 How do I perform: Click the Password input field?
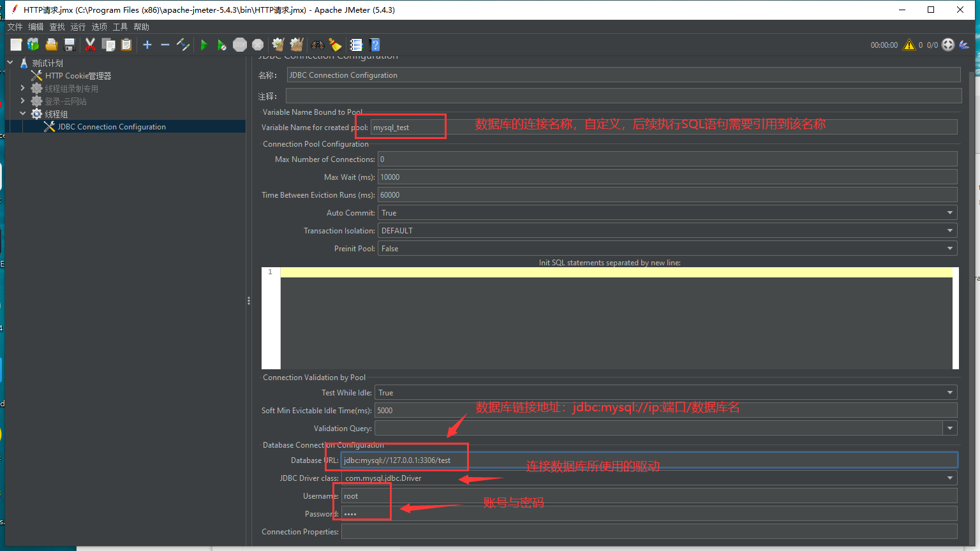650,513
